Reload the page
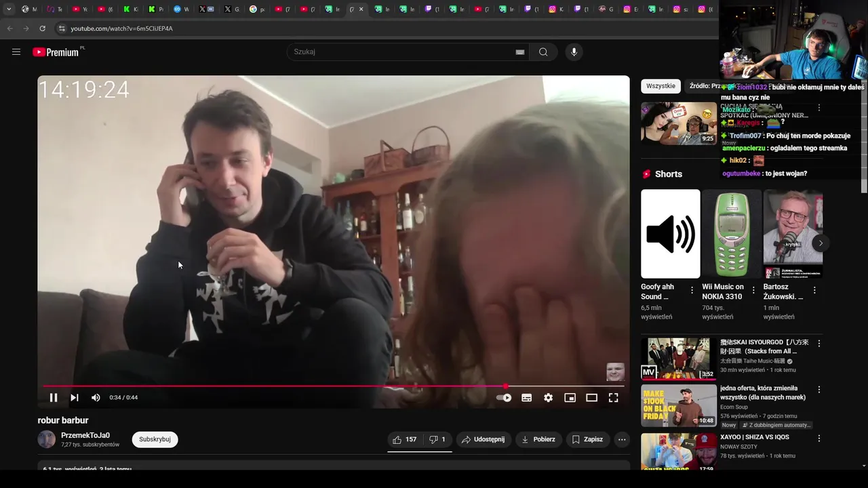Screen dimensions: 868x488 [x=42, y=28]
